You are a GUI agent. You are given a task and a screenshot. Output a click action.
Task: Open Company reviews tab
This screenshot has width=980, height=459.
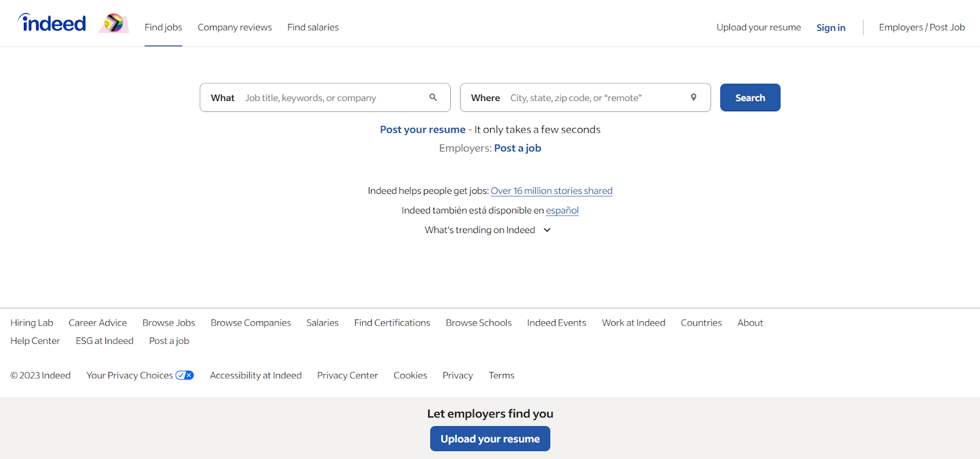coord(235,27)
